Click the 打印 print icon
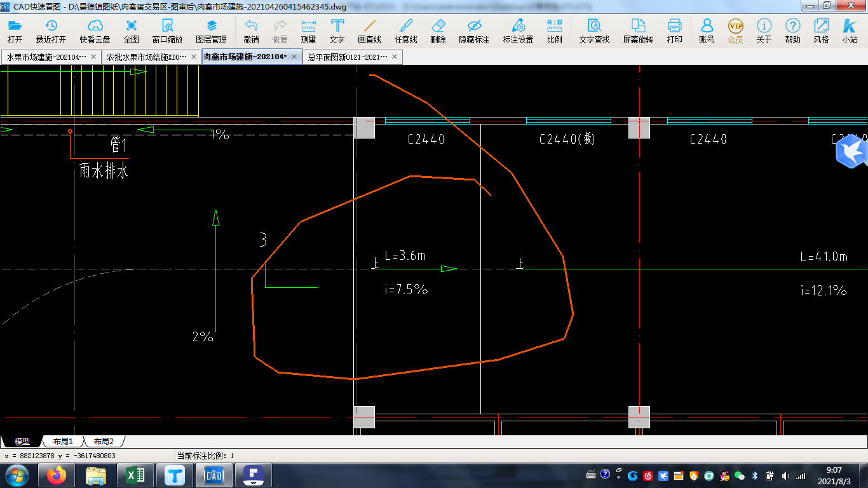The height and width of the screenshot is (488, 868). tap(674, 30)
